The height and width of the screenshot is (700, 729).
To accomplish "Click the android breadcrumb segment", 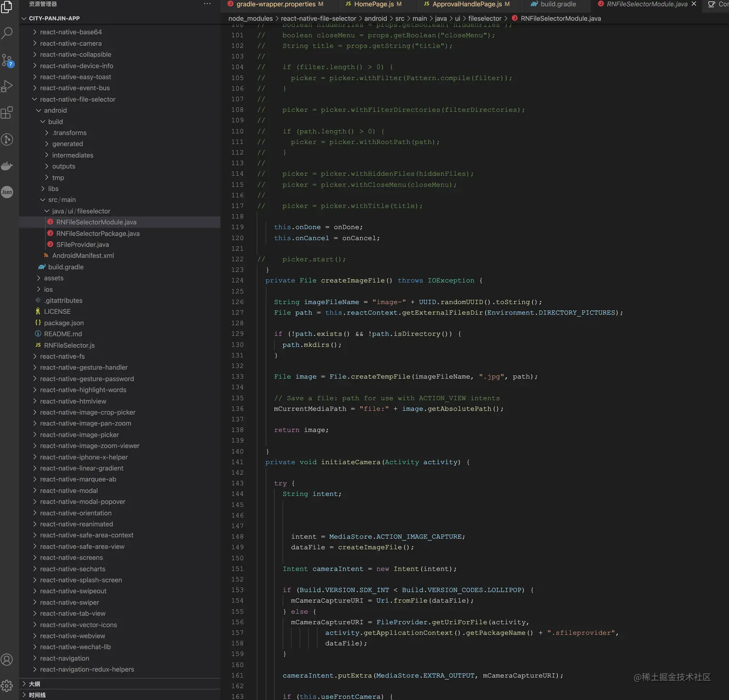I will (376, 18).
